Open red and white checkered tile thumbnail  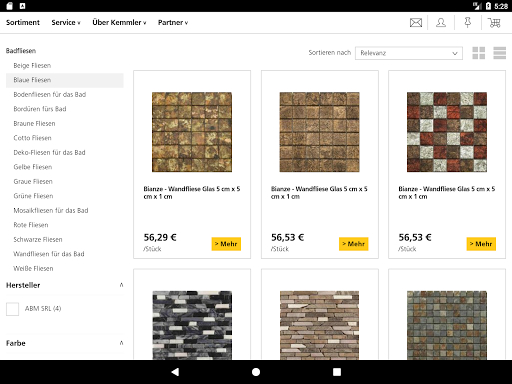tap(447, 132)
